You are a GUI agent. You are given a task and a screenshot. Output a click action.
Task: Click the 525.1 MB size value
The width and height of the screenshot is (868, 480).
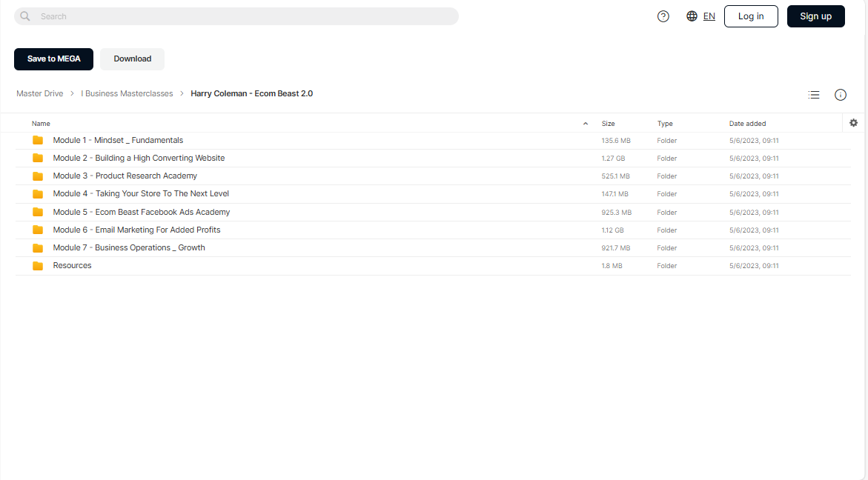(615, 176)
